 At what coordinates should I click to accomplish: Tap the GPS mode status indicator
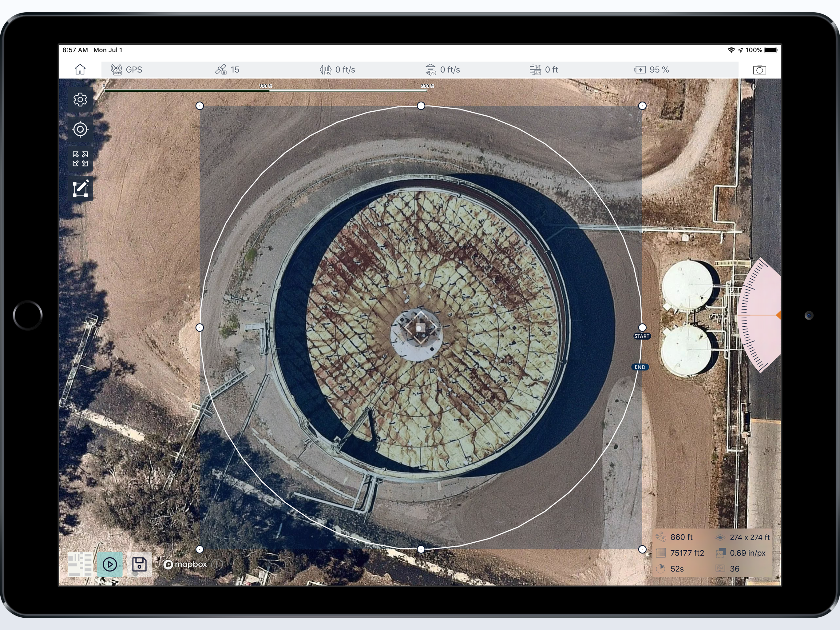[x=126, y=70]
